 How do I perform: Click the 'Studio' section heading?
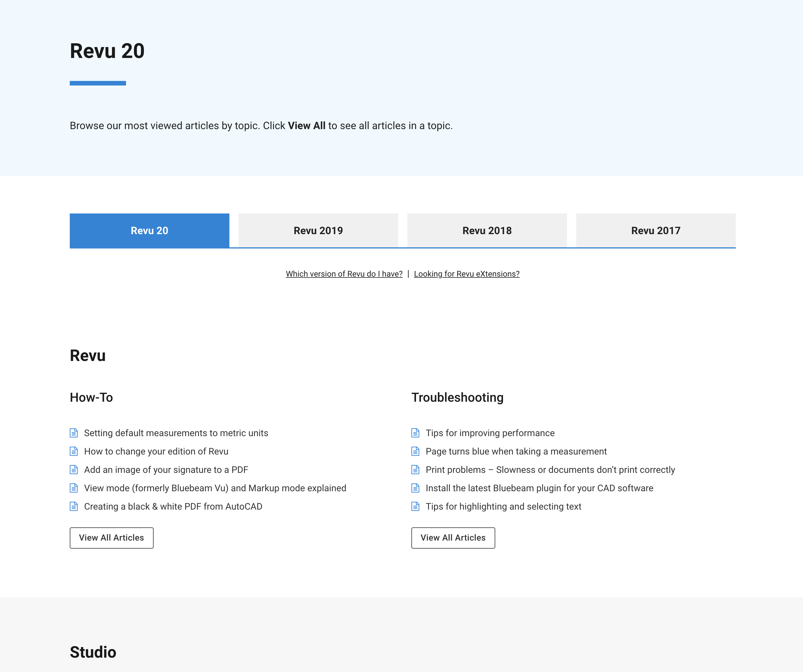93,652
